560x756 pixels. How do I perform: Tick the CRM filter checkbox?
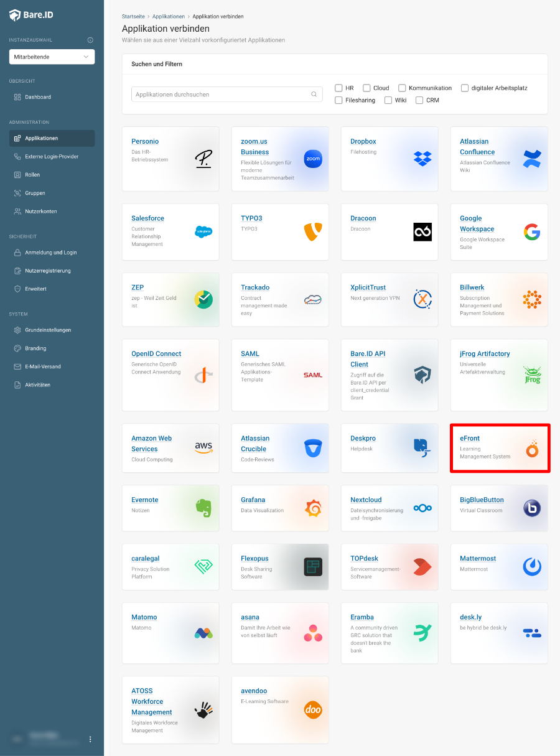coord(419,100)
